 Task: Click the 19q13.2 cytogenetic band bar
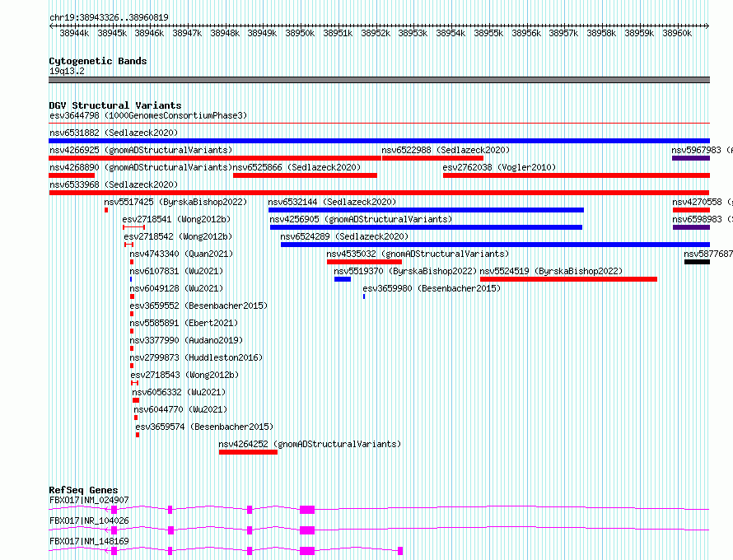tap(379, 80)
